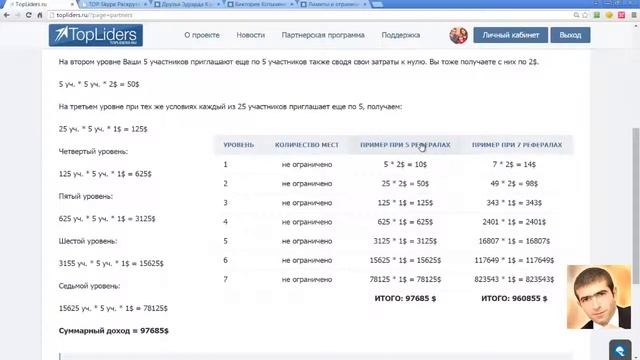Click the line 3155 уч. * 5 уч. * 1$ = 15625$
Image resolution: width=640 pixels, height=360 pixels.
click(111, 264)
